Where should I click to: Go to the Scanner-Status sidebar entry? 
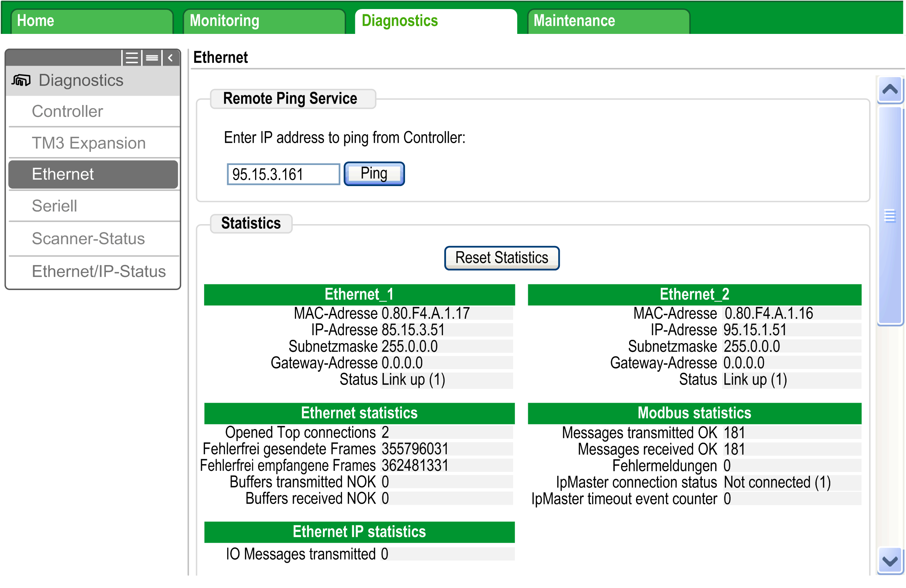pos(88,238)
